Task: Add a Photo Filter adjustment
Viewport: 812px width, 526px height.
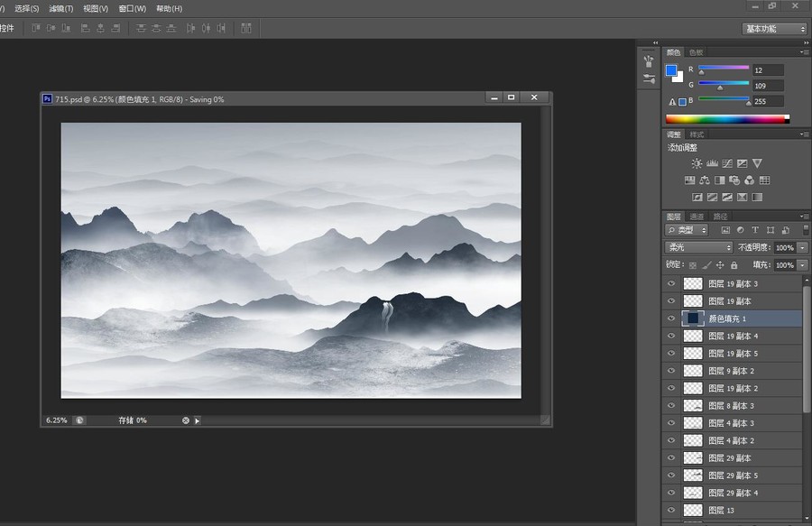Action: (734, 180)
